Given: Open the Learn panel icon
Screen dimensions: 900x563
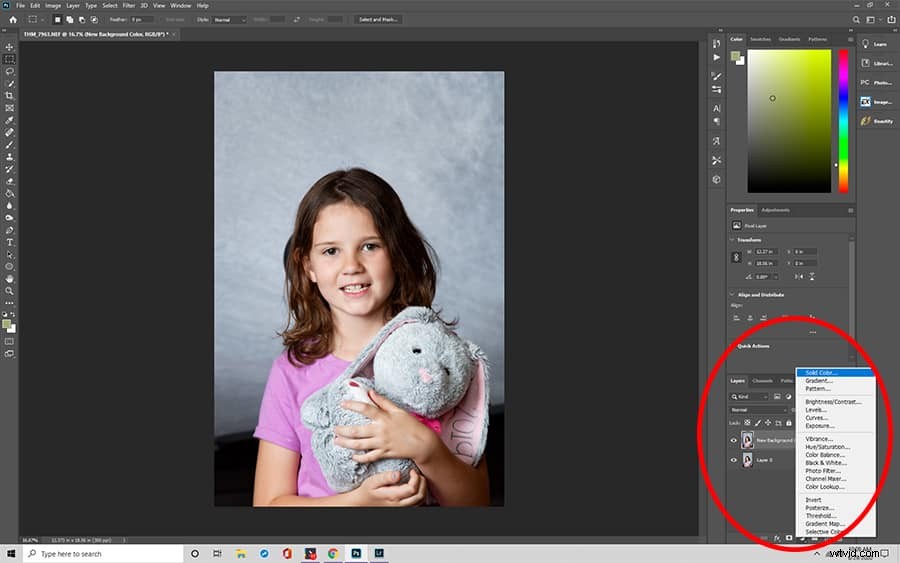Looking at the screenshot, I should 866,44.
